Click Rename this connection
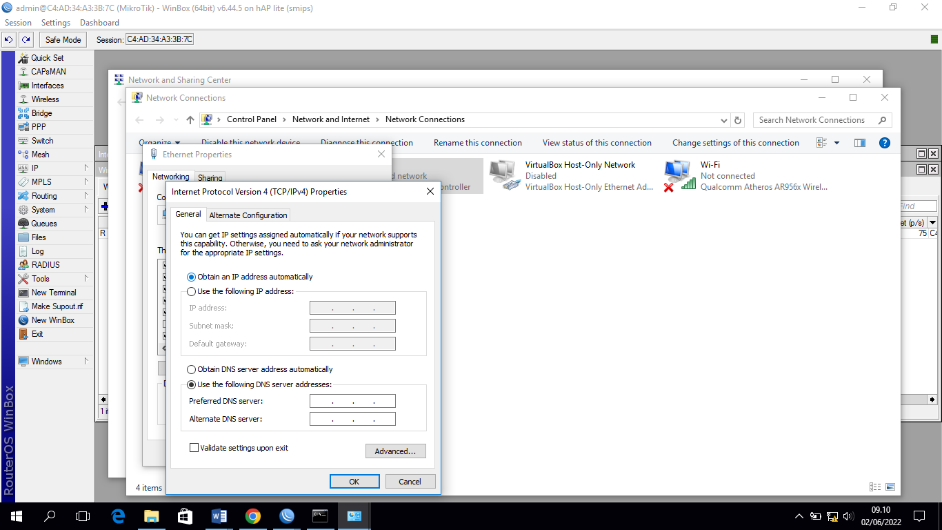This screenshot has width=942, height=530. point(478,143)
